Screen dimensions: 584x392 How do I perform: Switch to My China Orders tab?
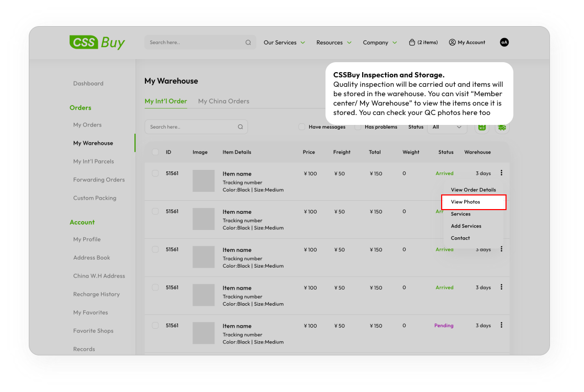click(x=223, y=101)
